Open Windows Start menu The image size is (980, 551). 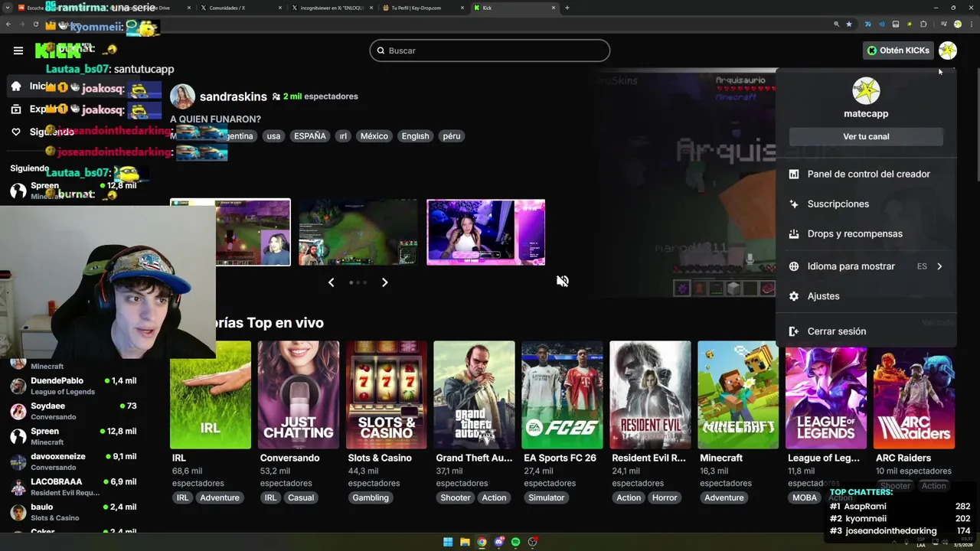(x=448, y=542)
